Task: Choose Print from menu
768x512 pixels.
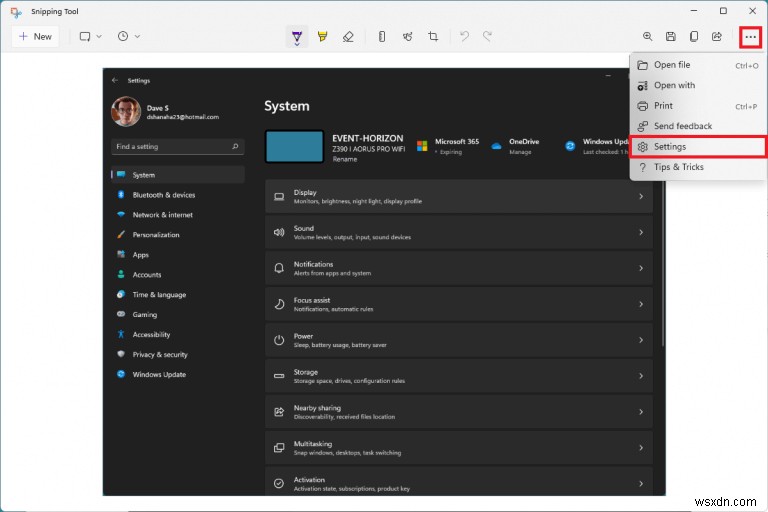Action: 698,106
